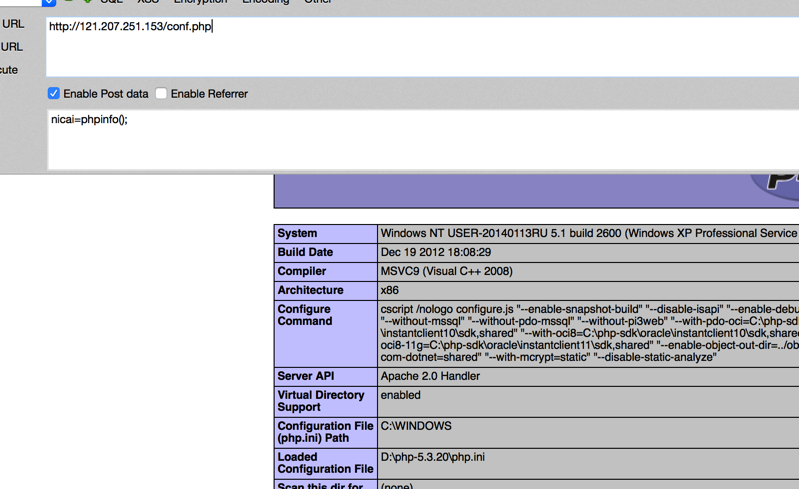Click the php.ini Path value C:\WINDOWS
This screenshot has width=799, height=489.
click(x=416, y=426)
